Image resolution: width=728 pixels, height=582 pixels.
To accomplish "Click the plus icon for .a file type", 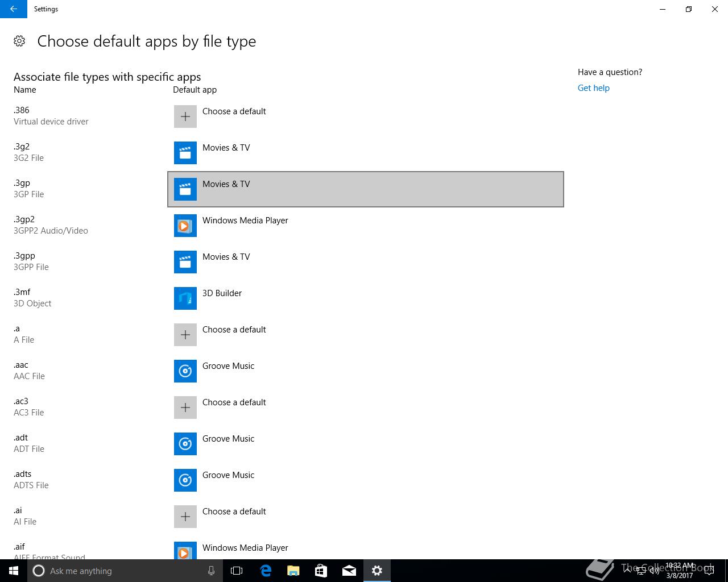I will click(x=185, y=335).
